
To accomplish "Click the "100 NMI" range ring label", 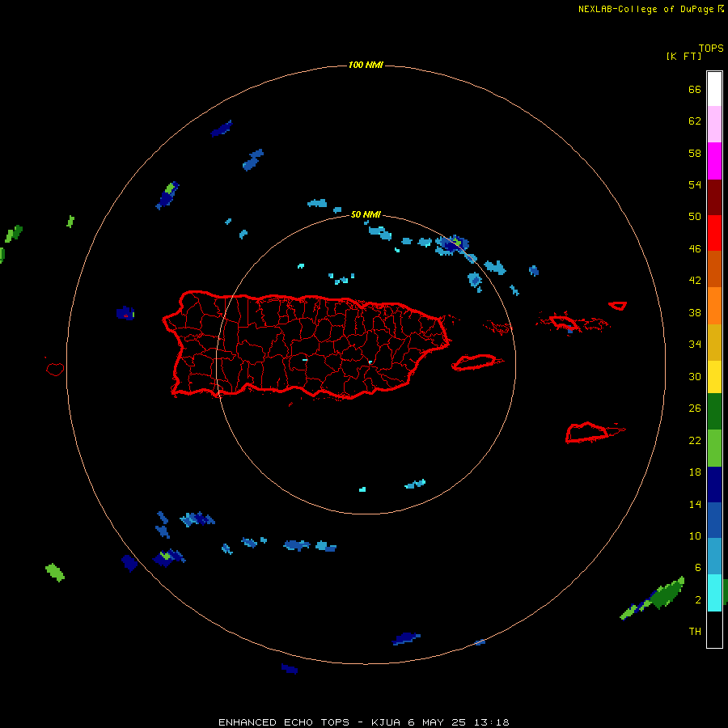I will (x=366, y=65).
